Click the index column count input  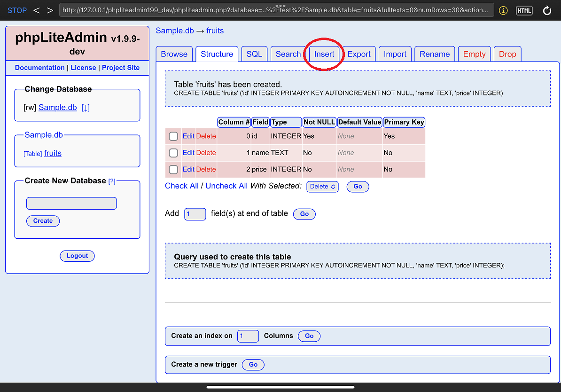click(248, 336)
